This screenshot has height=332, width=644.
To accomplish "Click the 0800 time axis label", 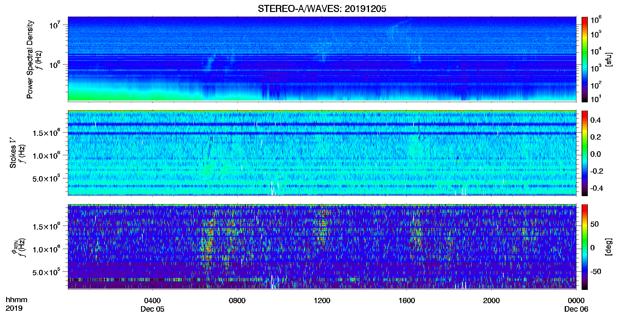I will pyautogui.click(x=237, y=301).
